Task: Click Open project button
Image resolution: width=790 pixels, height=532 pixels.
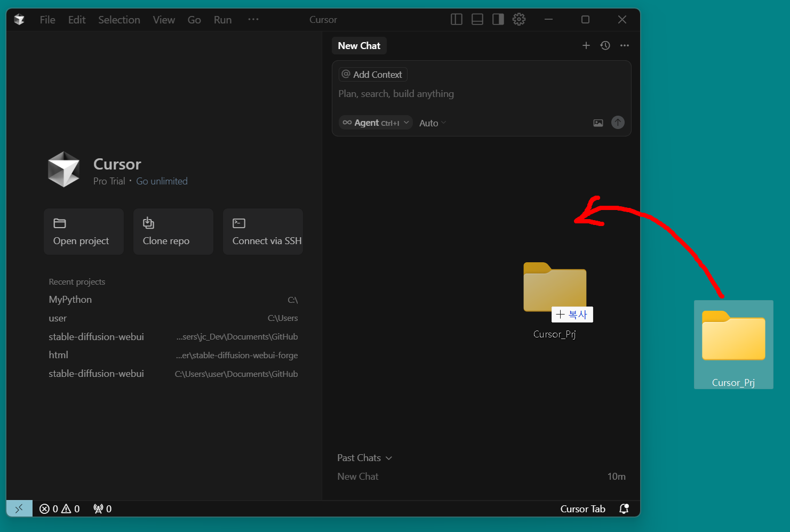Action: 84,231
